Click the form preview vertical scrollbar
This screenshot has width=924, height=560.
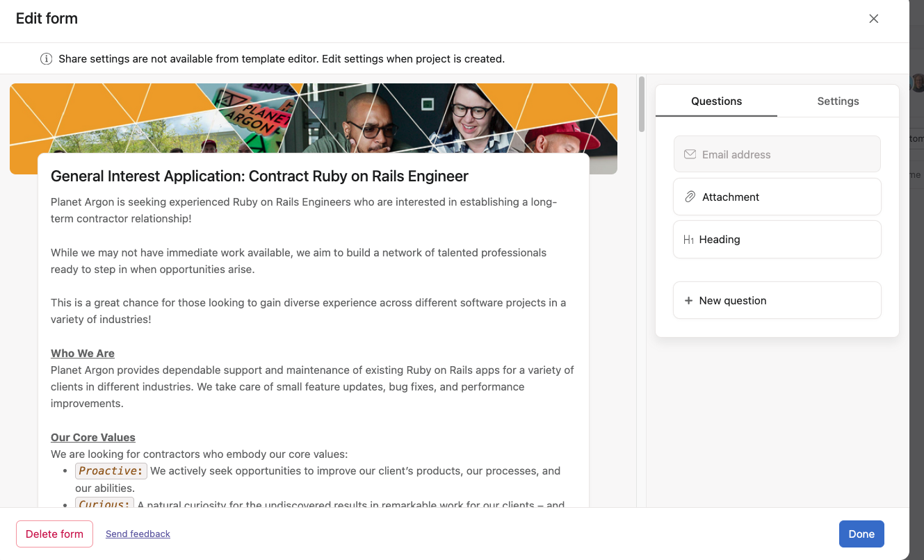click(x=642, y=104)
